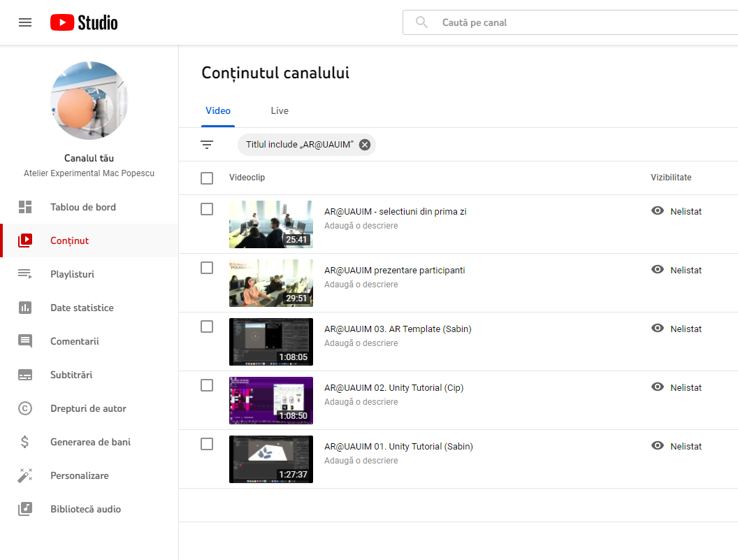Check the '03. AR Template (Sabin)' video
The image size is (738, 560).
207,327
